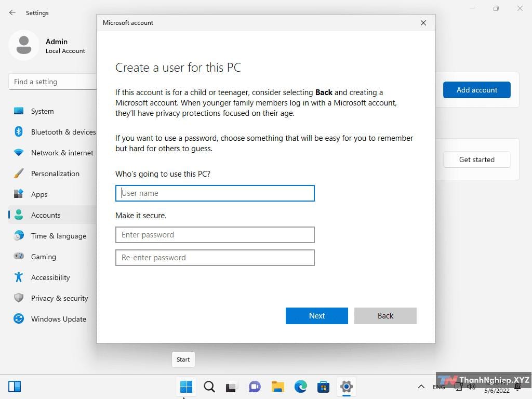Focus the Re-enter password field

tap(215, 258)
